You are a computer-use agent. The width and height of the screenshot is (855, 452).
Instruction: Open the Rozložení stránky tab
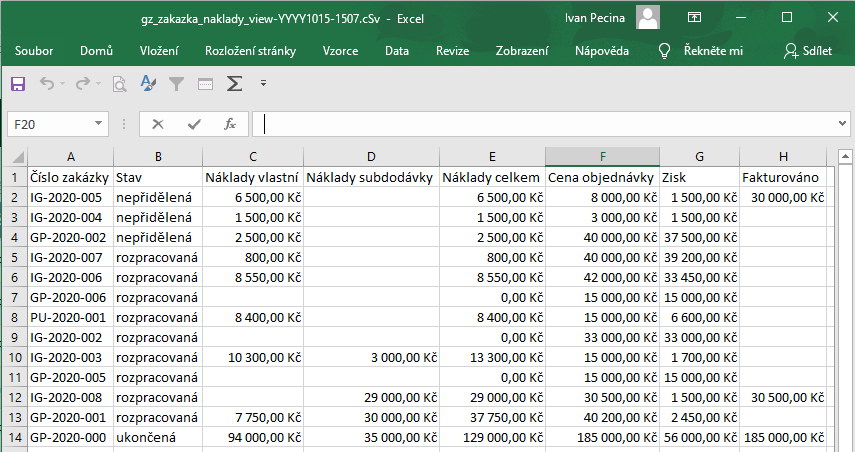click(x=250, y=51)
